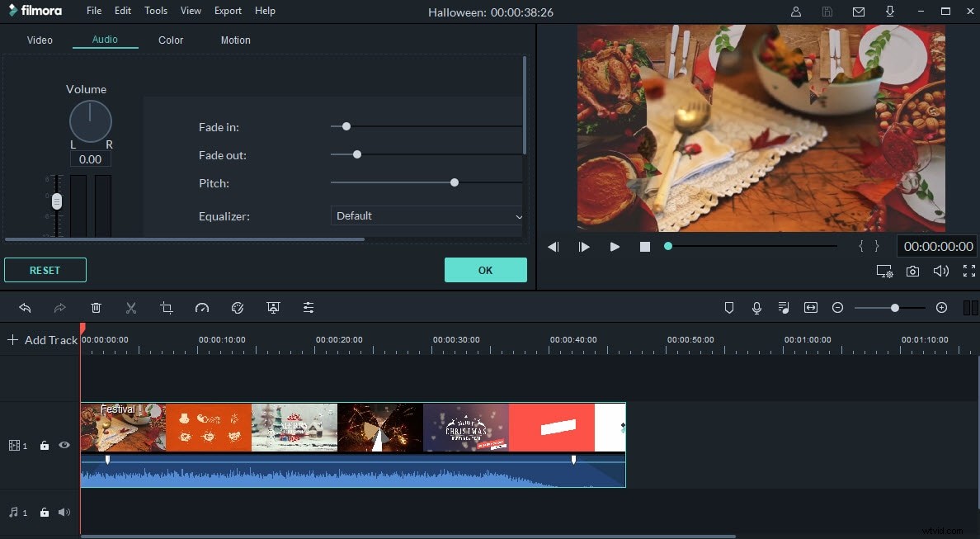The height and width of the screenshot is (539, 980).
Task: Adjust the Pitch slider handle
Action: point(454,182)
